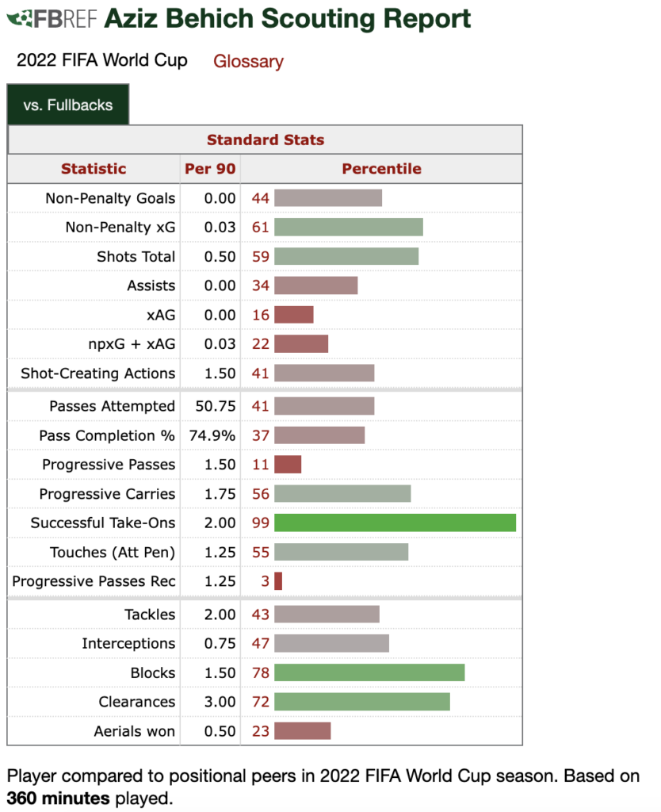The width and height of the screenshot is (661, 812).
Task: Click the Percentile column header
Action: 381,169
